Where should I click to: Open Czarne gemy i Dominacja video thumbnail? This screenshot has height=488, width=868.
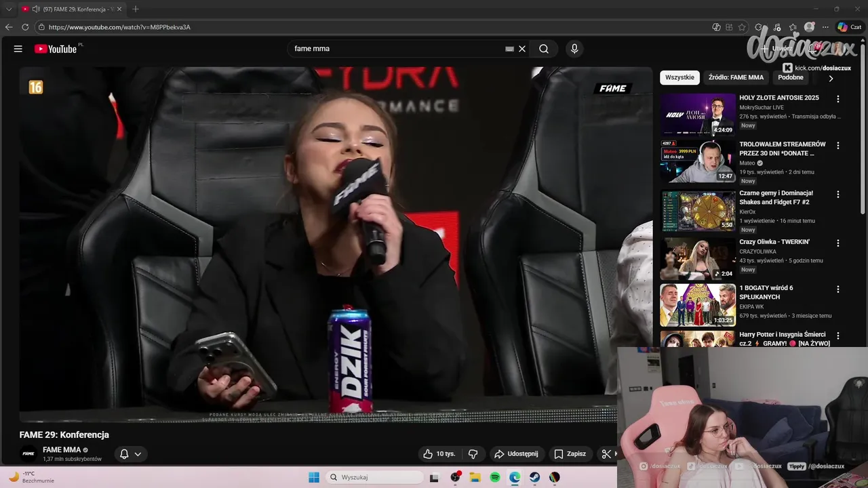698,210
